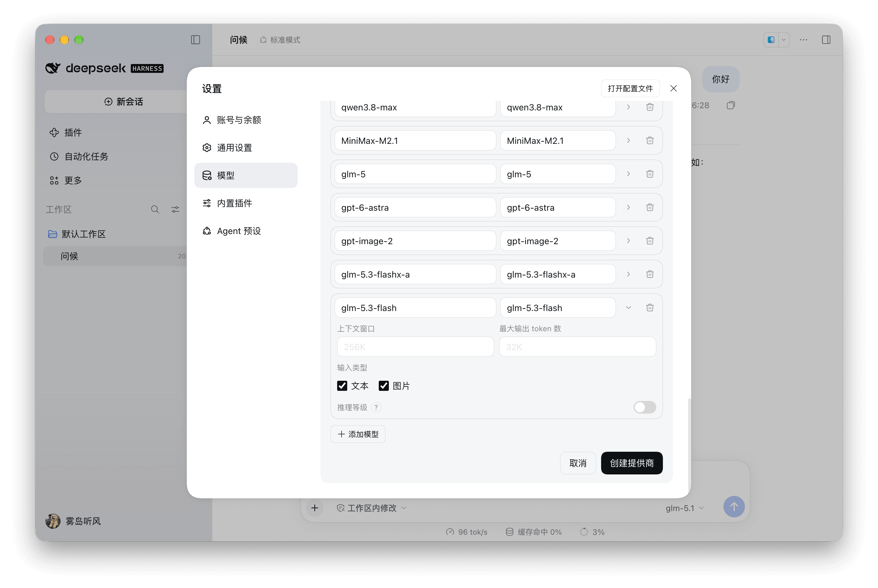Viewport: 878px width, 588px height.
Task: Switch to 内置插件 settings section
Action: (x=246, y=203)
